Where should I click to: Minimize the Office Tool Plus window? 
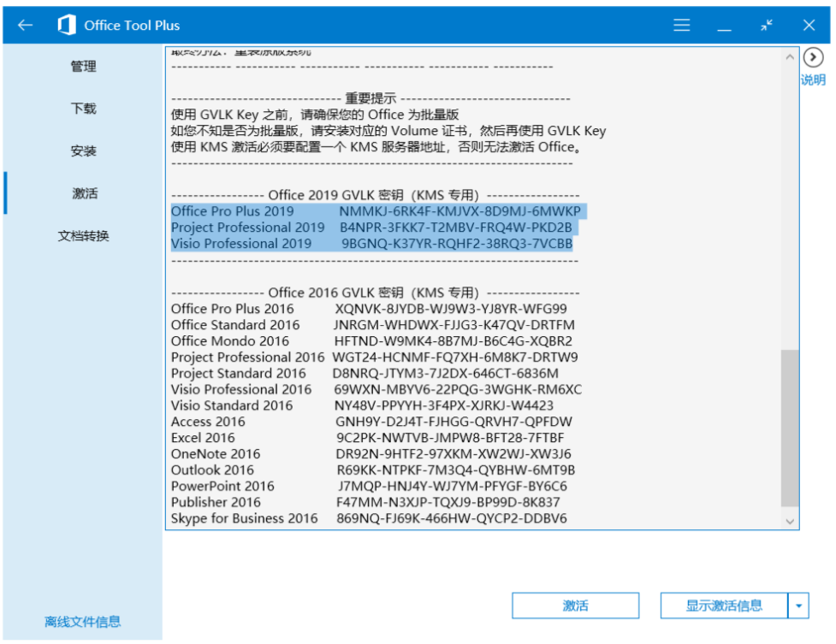pos(724,25)
